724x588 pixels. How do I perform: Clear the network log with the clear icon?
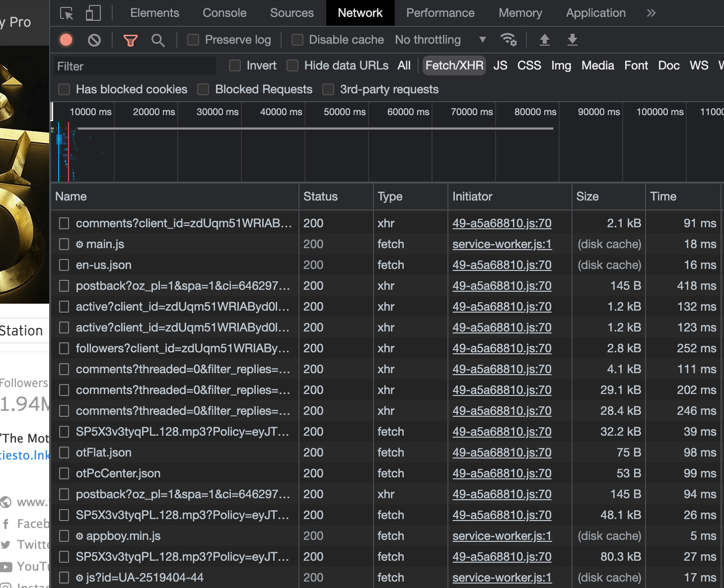click(94, 40)
